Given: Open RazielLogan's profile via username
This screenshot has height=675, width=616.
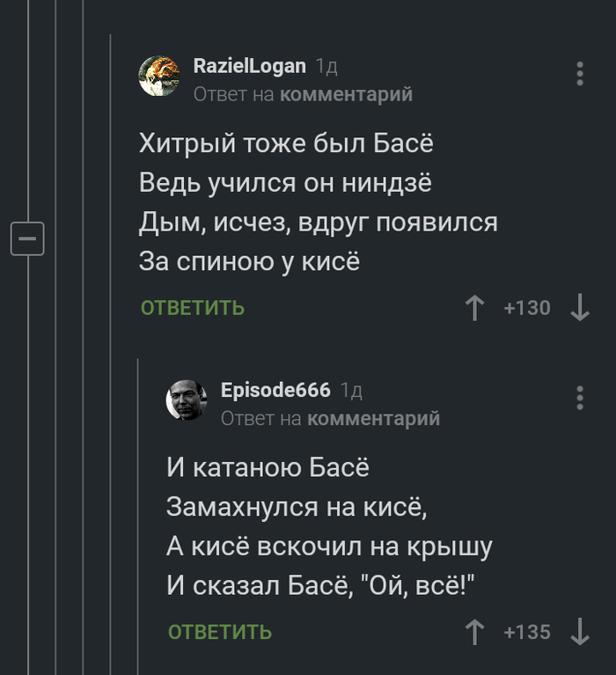Looking at the screenshot, I should point(250,66).
